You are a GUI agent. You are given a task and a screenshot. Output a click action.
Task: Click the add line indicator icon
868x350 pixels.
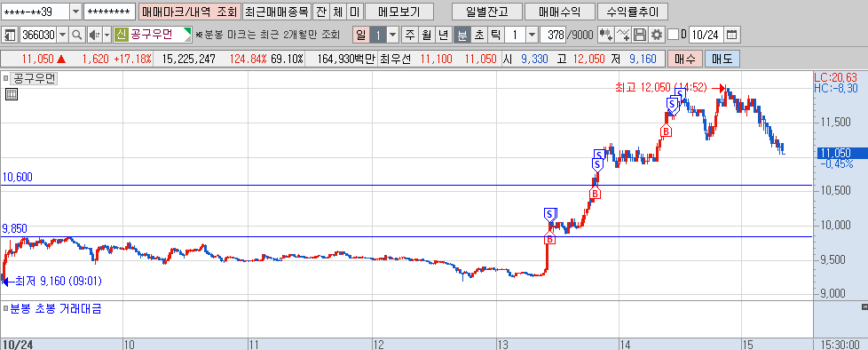tap(623, 35)
